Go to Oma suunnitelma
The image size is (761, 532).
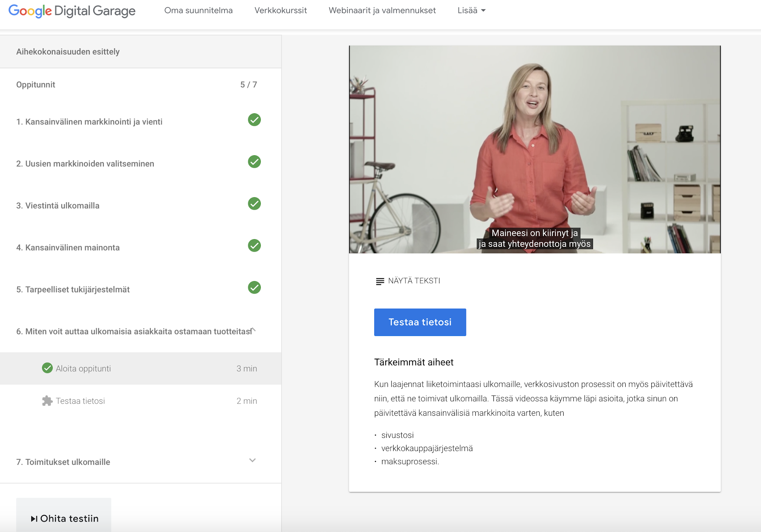(x=198, y=10)
